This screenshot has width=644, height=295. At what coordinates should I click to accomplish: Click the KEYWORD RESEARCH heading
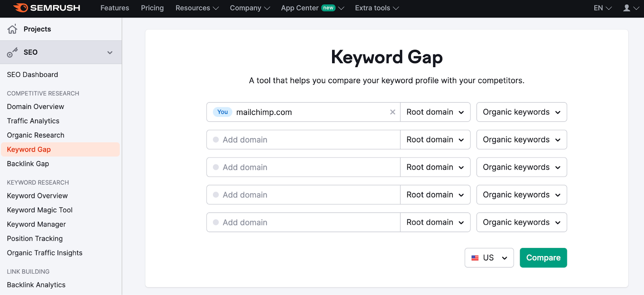click(x=38, y=182)
